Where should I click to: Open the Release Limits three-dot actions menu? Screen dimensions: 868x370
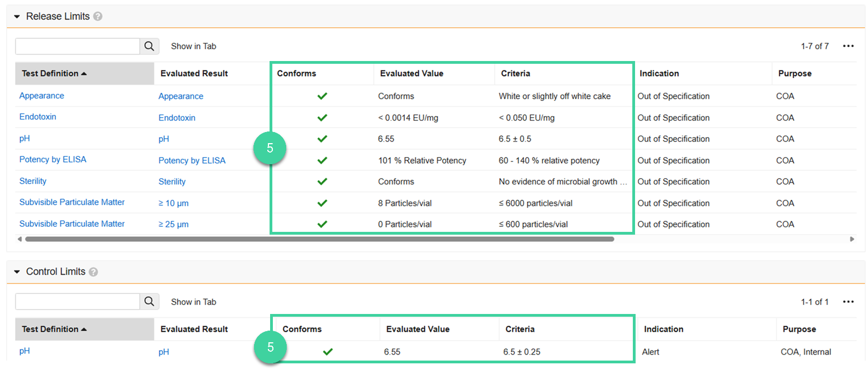pos(848,47)
